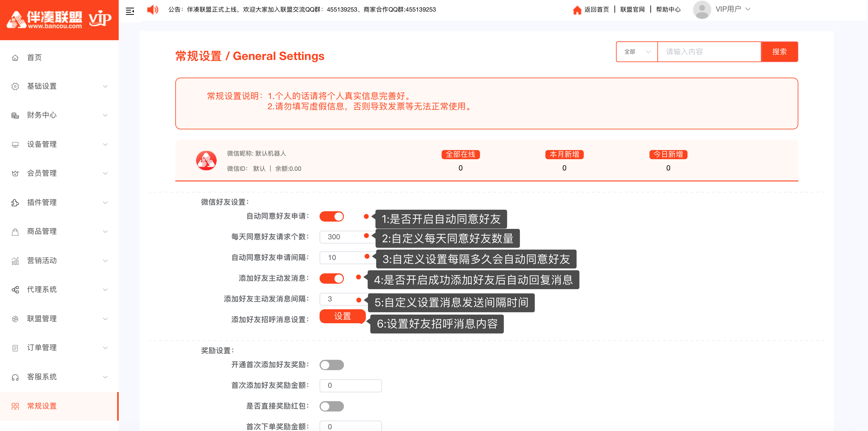The width and height of the screenshot is (868, 431).
Task: Expand 订单管理 chevron
Action: pyautogui.click(x=105, y=348)
